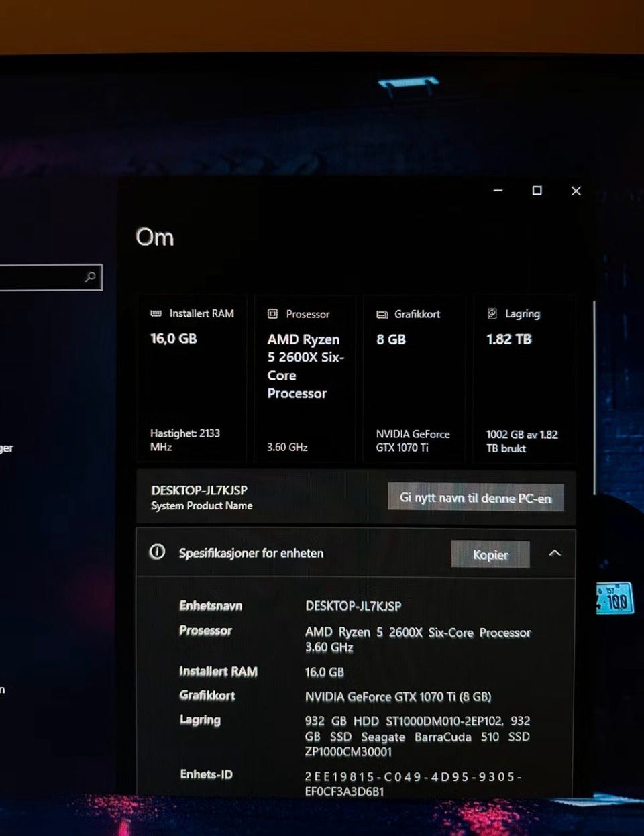The image size is (644, 836).
Task: Click the System Product Name text
Action: pyautogui.click(x=202, y=506)
